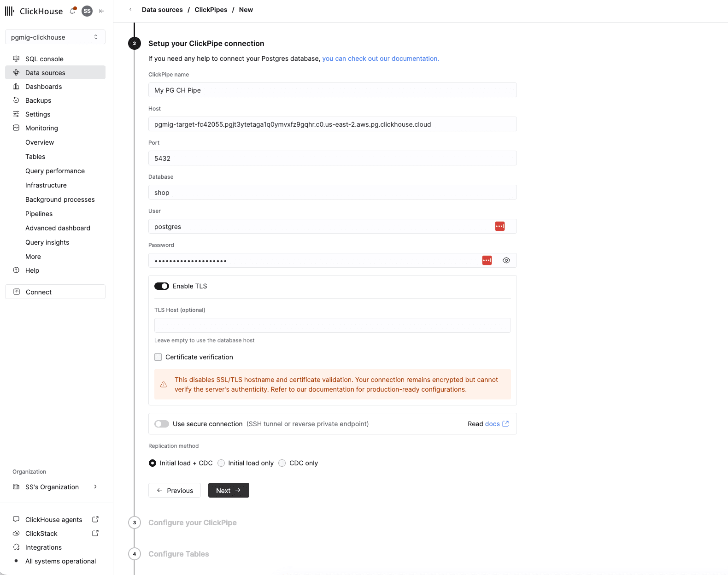The height and width of the screenshot is (575, 728).
Task: Show password with eye icon
Action: tap(506, 260)
